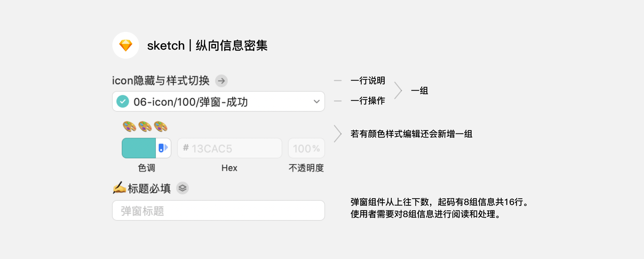Expand the dropdown using its chevron arrow
This screenshot has width=644, height=259.
click(316, 101)
